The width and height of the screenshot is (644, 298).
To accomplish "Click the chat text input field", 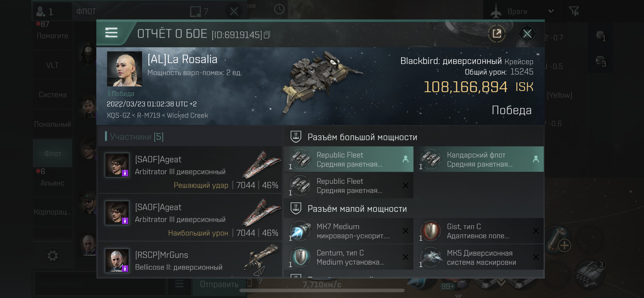I will pyautogui.click(x=99, y=284).
